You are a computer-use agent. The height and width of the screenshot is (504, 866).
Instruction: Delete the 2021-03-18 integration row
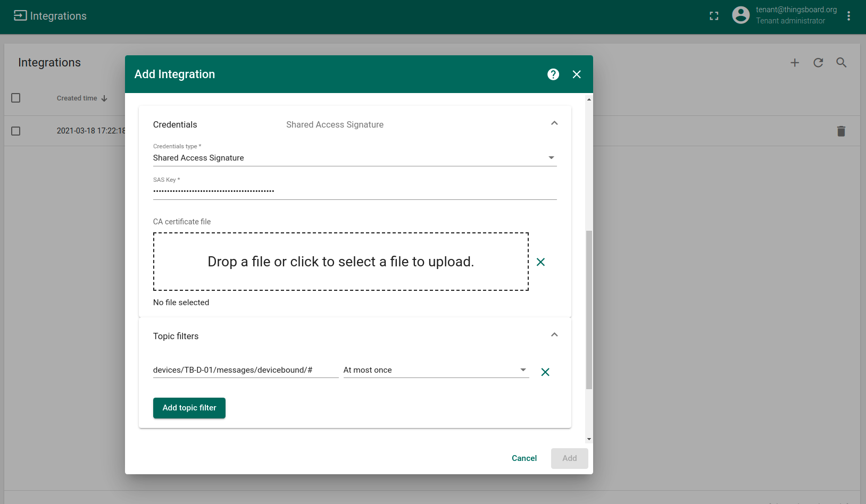(841, 131)
